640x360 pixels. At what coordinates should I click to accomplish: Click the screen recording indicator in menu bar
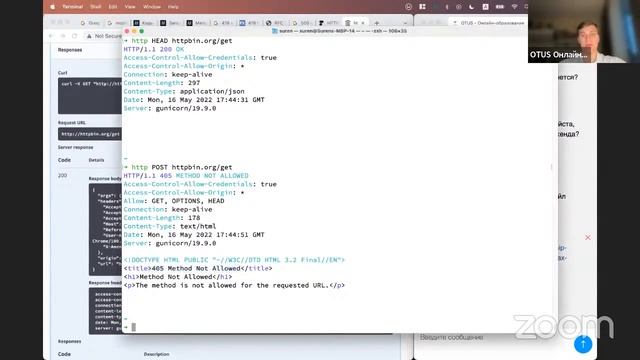click(459, 7)
